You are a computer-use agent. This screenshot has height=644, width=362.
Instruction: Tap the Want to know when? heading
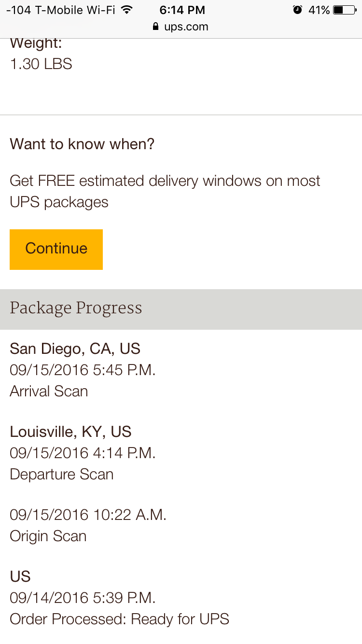click(x=82, y=144)
